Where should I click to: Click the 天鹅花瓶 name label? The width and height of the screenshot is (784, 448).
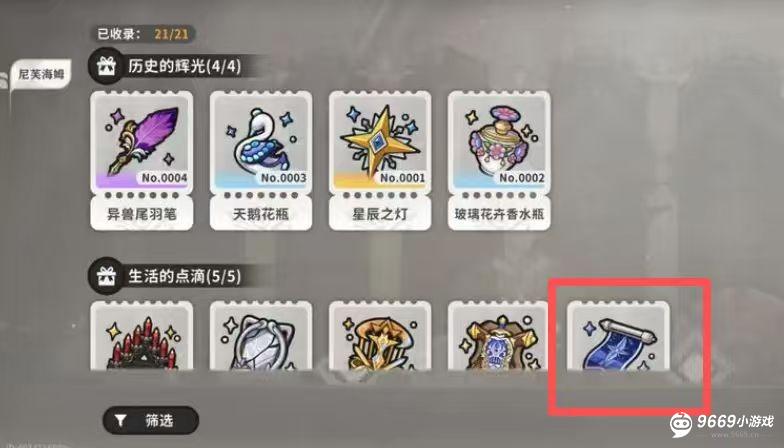(x=261, y=214)
